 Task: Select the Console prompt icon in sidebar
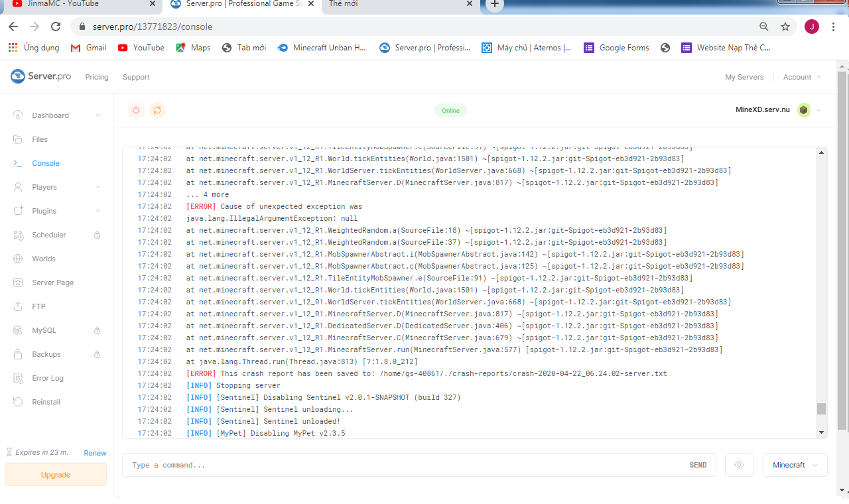point(19,163)
